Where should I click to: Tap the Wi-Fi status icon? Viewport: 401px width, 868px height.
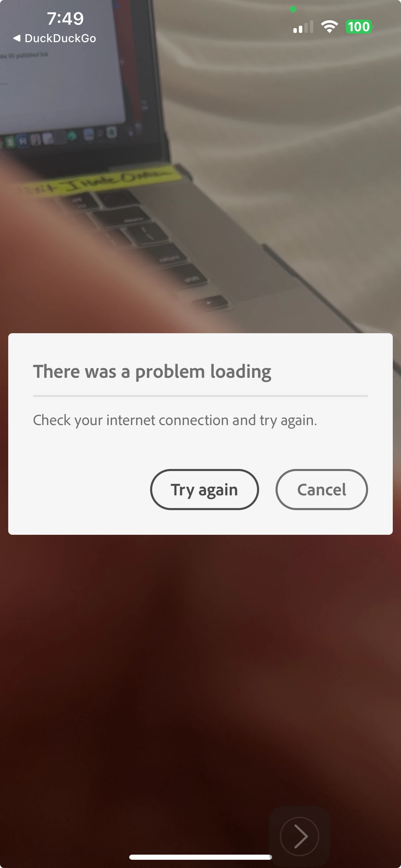[329, 27]
